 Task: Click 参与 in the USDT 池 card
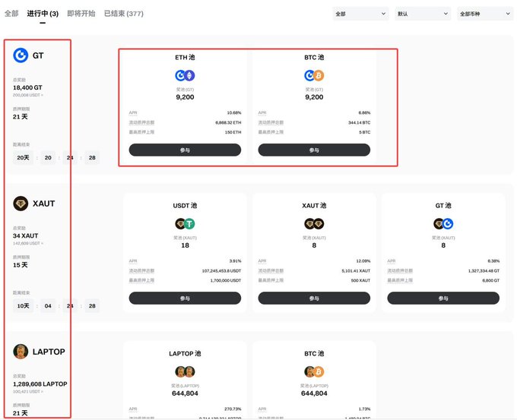click(185, 298)
